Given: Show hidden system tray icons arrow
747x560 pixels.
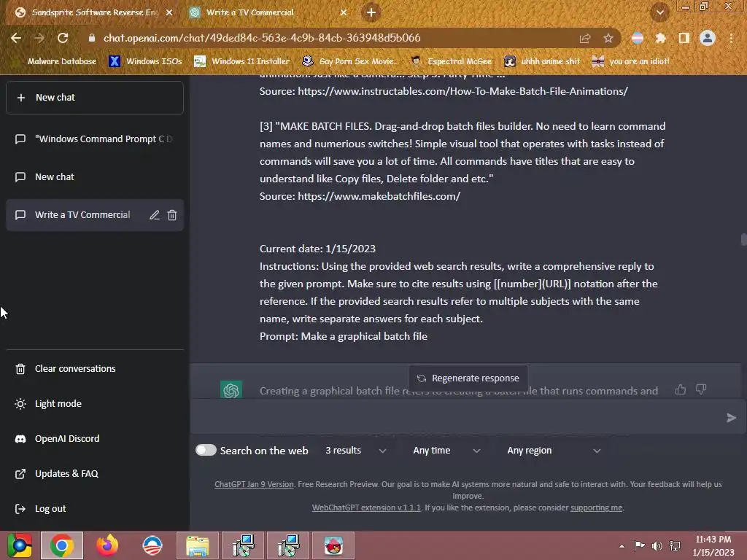Looking at the screenshot, I should (x=622, y=546).
